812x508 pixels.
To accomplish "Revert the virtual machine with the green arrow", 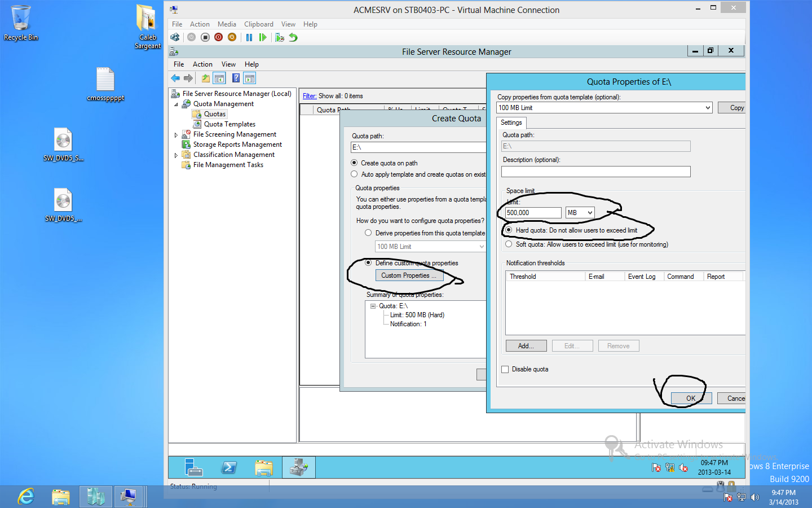I will (293, 37).
